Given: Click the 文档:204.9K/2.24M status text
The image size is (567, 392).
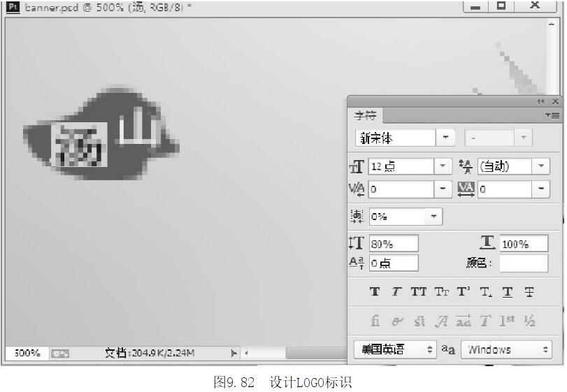Looking at the screenshot, I should [x=150, y=353].
